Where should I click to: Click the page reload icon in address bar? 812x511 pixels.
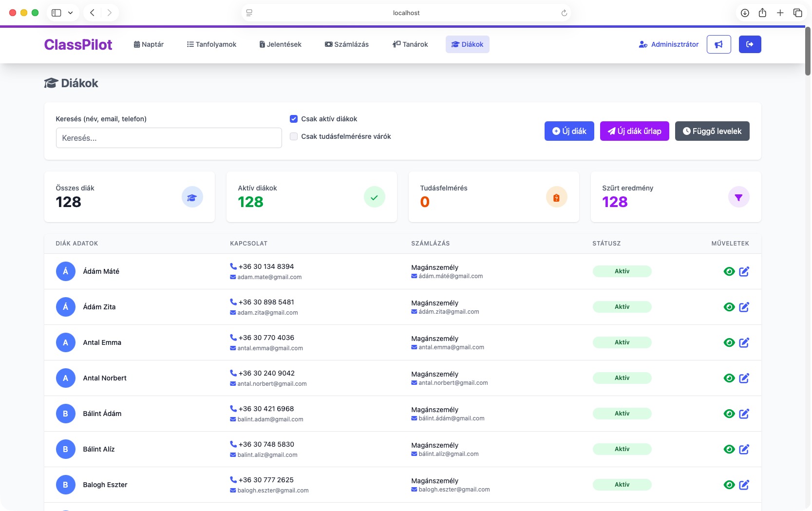point(564,13)
